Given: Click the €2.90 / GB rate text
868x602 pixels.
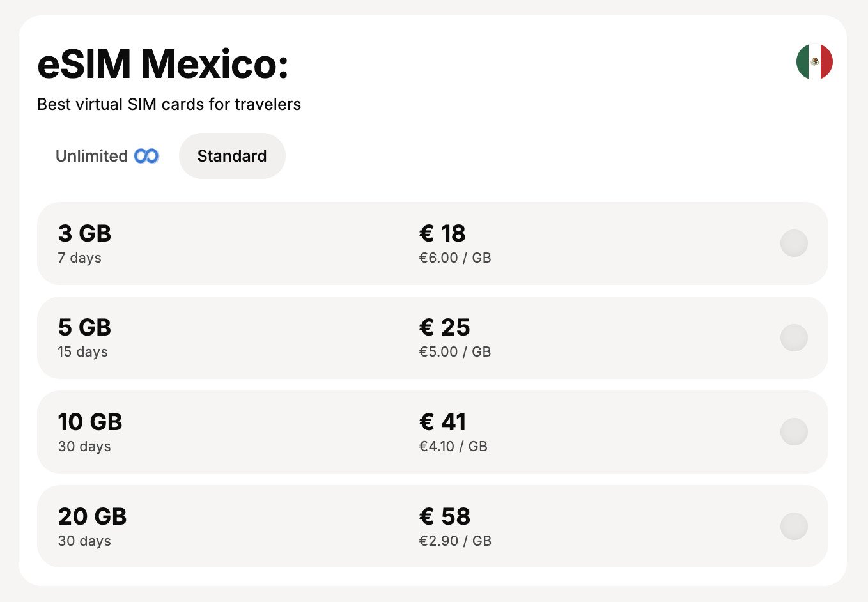Looking at the screenshot, I should 455,541.
